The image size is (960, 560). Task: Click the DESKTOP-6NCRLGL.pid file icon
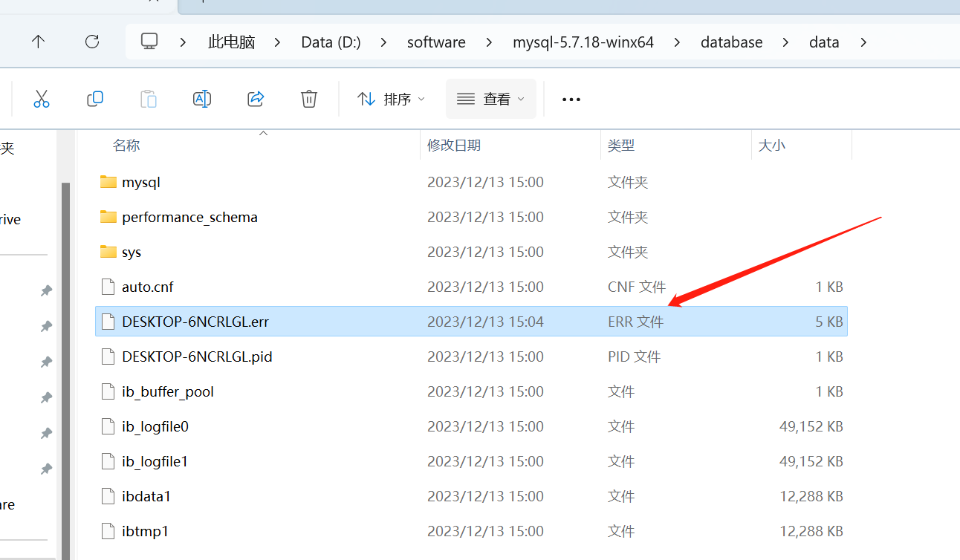tap(108, 356)
